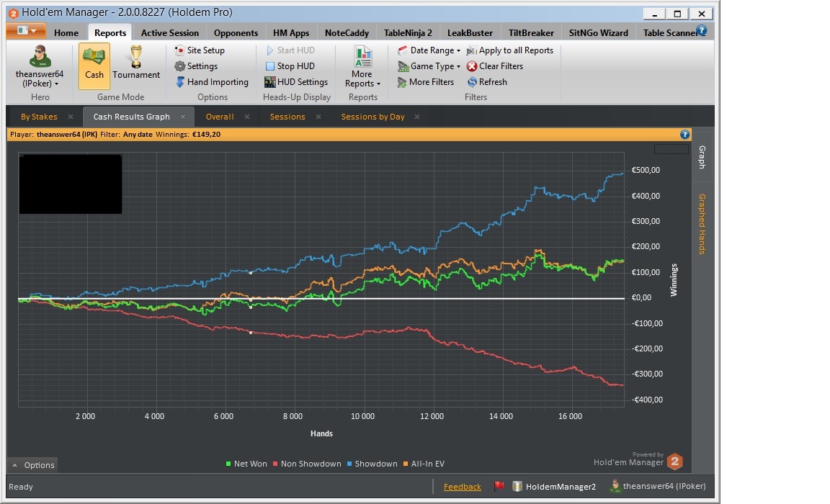This screenshot has height=504, width=830.
Task: Open the Table Scanner tab
Action: [669, 33]
